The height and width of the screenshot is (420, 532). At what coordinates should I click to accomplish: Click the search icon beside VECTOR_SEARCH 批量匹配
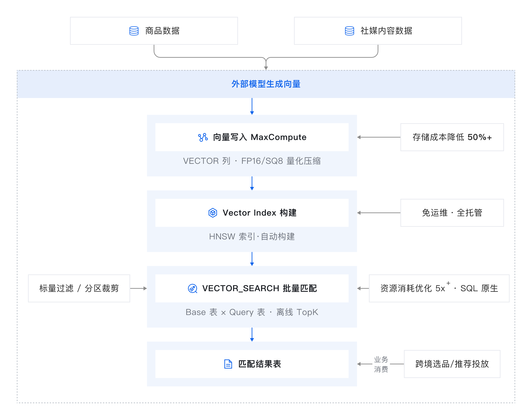point(192,288)
